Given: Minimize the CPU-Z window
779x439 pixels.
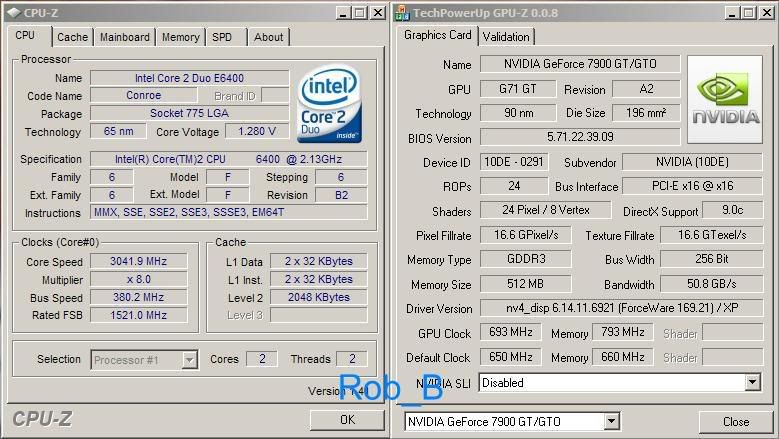Looking at the screenshot, I should [342, 12].
